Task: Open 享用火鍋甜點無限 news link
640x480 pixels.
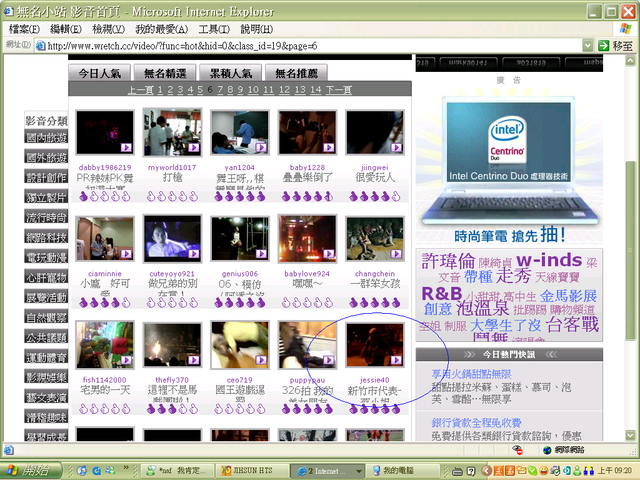Action: pyautogui.click(x=471, y=374)
